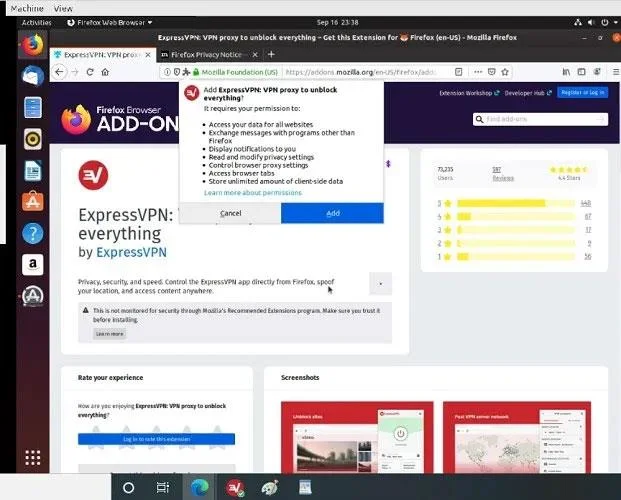Click Learn more in security warning
Viewport: 621px width, 500px height.
pyautogui.click(x=110, y=334)
